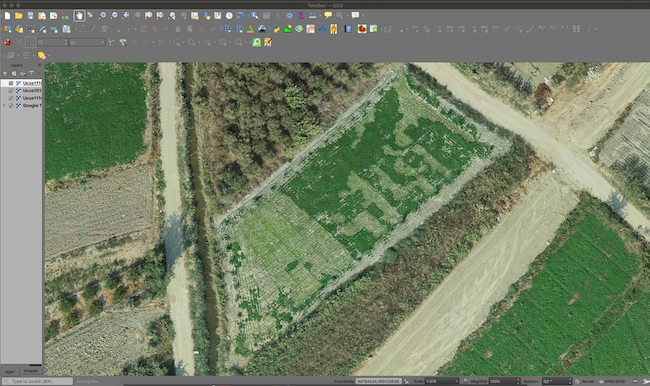Click the red magnet snapping icon
The image size is (650, 386).
pyautogui.click(x=7, y=42)
